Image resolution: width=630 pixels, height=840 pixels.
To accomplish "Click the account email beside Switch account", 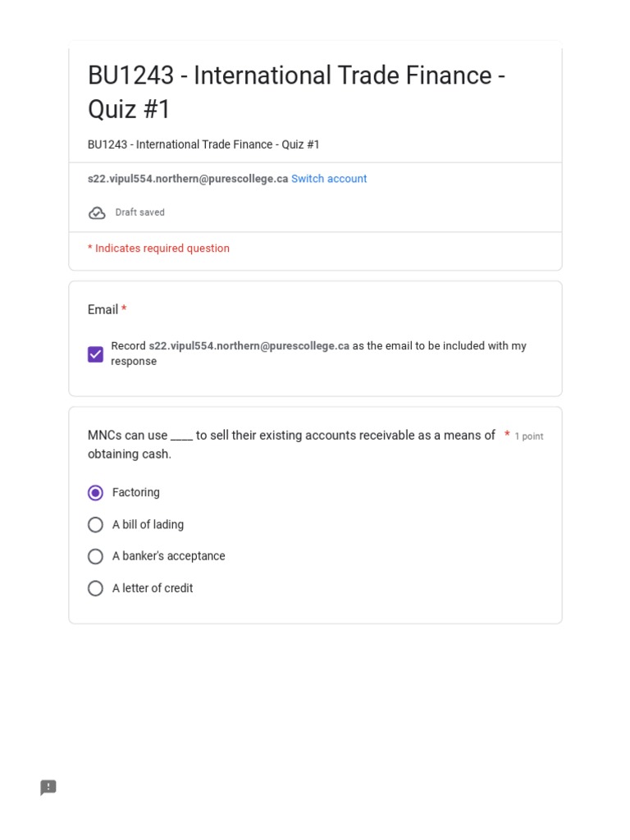I will (x=188, y=179).
